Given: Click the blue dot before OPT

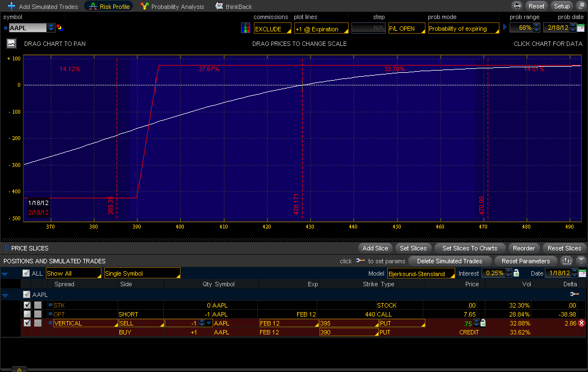Looking at the screenshot, I should pyautogui.click(x=50, y=314).
